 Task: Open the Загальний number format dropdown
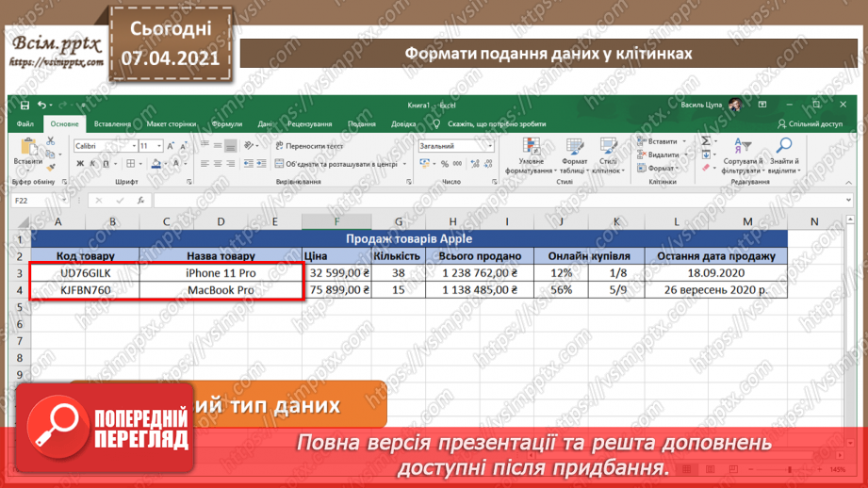coord(489,146)
